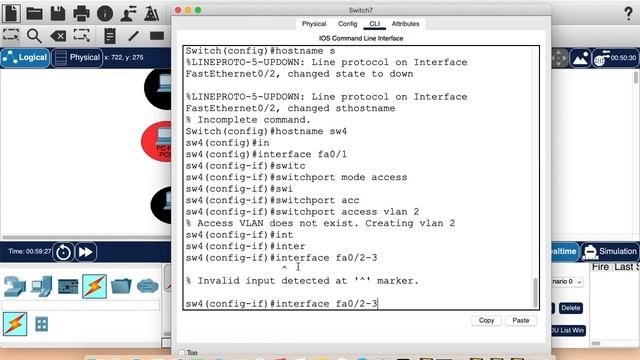
Task: Select the CLI tab in Switch7
Action: click(374, 24)
